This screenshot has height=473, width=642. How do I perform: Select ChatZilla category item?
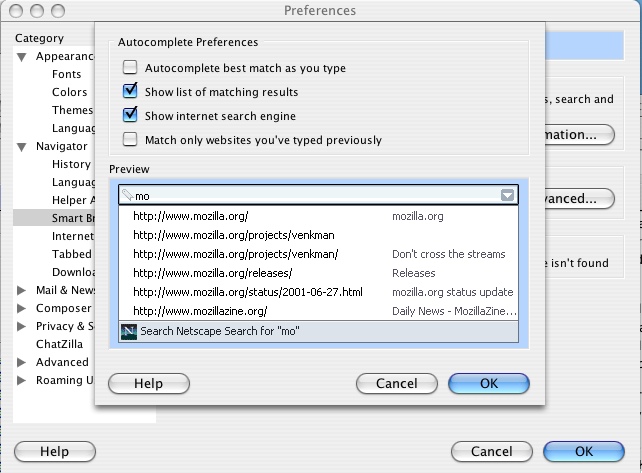pyautogui.click(x=59, y=344)
